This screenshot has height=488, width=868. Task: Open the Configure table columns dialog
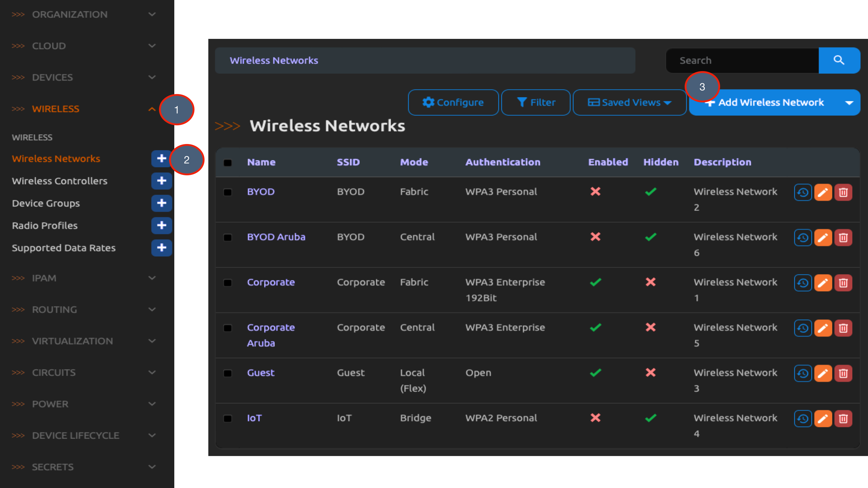tap(453, 102)
